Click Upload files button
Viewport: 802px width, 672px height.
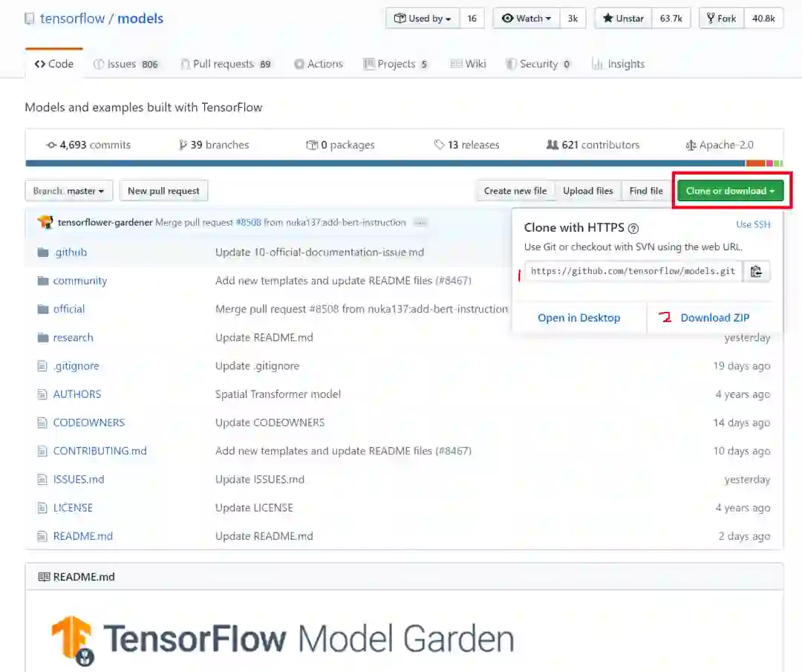pyautogui.click(x=587, y=191)
